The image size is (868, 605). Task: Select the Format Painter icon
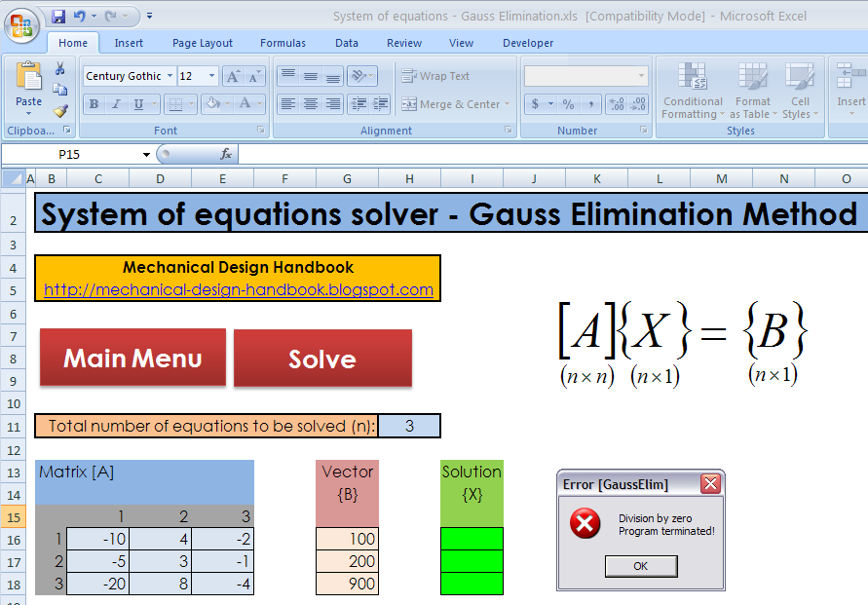pyautogui.click(x=60, y=109)
